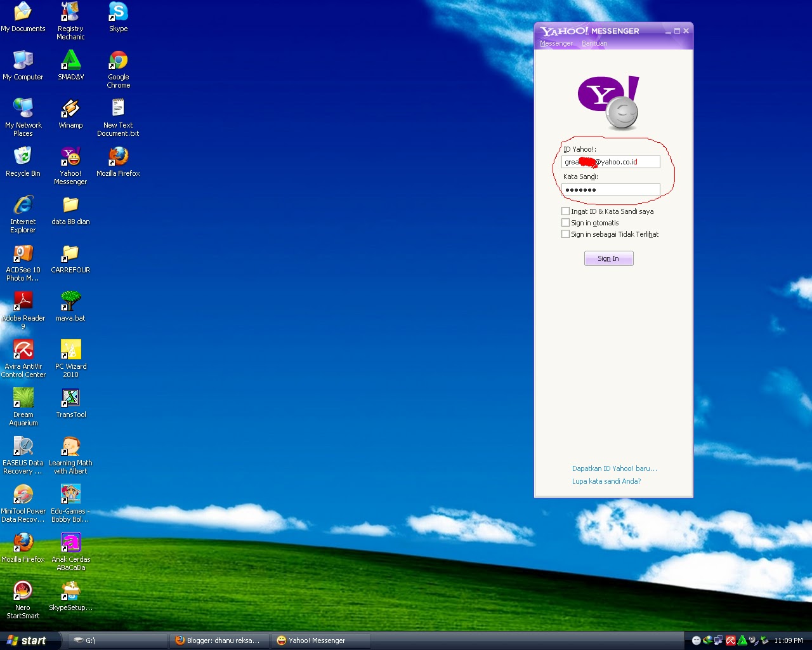Click the 11:09 PM taskbar clock
Screen dimensions: 812x650
(x=788, y=640)
